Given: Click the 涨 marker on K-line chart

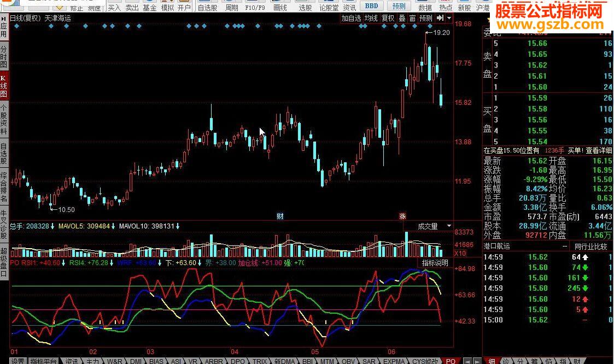Looking at the screenshot, I should coord(402,216).
